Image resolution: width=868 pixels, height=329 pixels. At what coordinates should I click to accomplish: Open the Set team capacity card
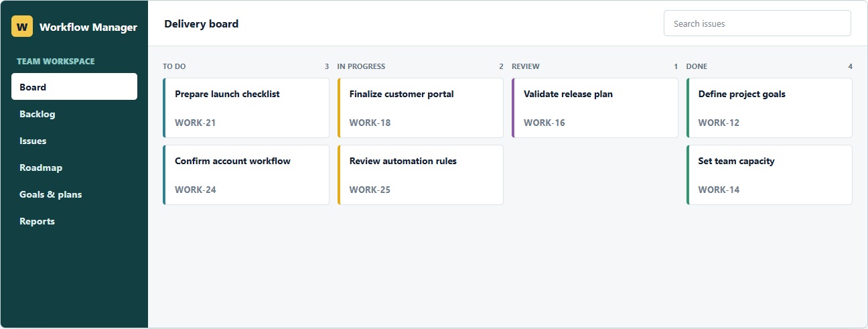(770, 175)
